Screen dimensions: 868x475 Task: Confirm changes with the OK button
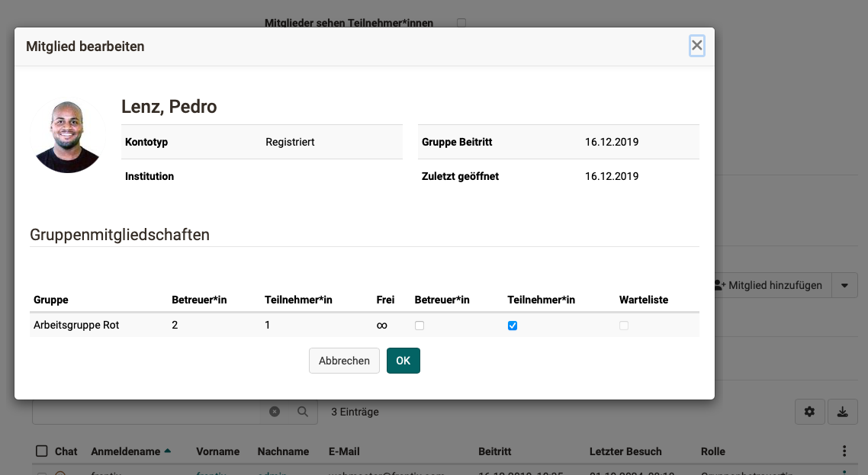[403, 361]
